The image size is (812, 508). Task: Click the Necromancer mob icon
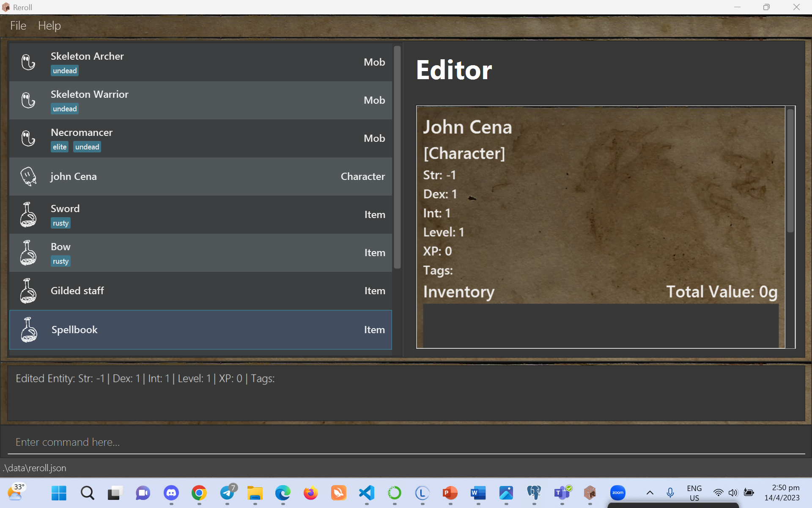(x=28, y=138)
